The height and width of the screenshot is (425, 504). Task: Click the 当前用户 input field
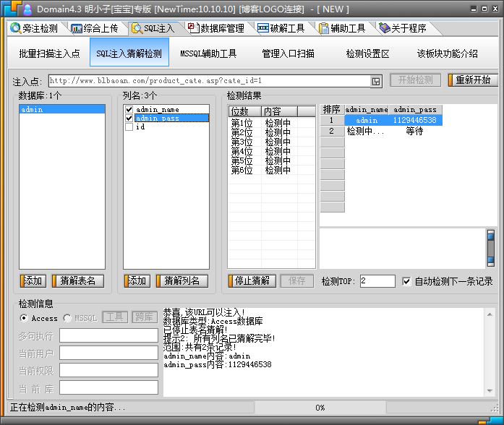click(108, 353)
